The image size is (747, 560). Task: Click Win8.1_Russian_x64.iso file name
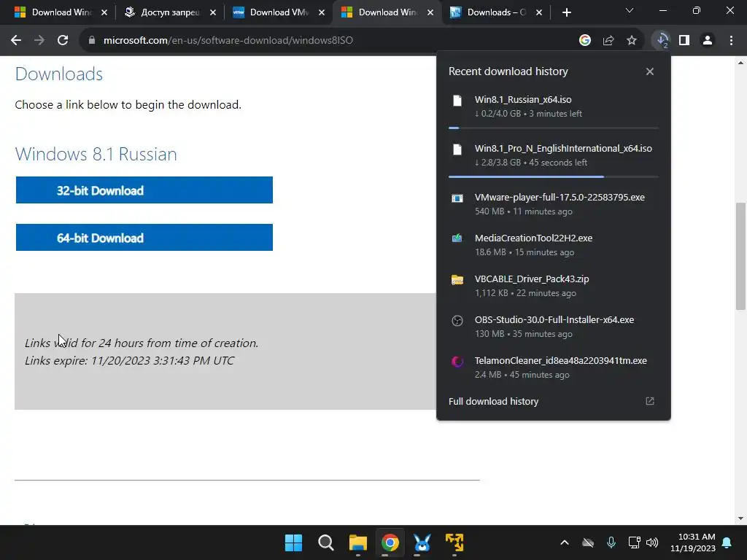(x=523, y=99)
